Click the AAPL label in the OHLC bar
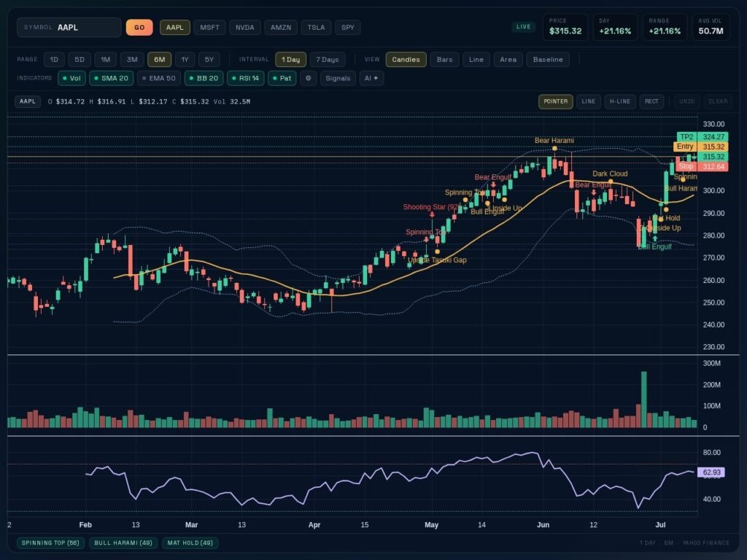The width and height of the screenshot is (747, 560). pyautogui.click(x=28, y=101)
